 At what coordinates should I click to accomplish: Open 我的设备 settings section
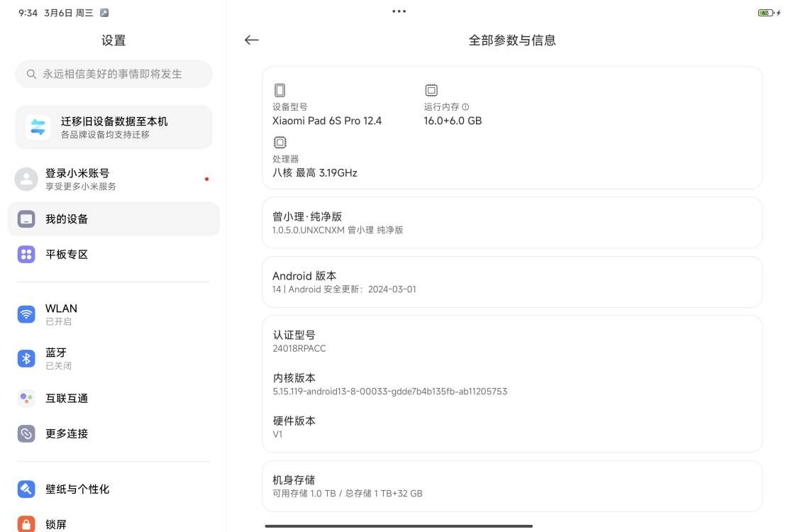[113, 219]
